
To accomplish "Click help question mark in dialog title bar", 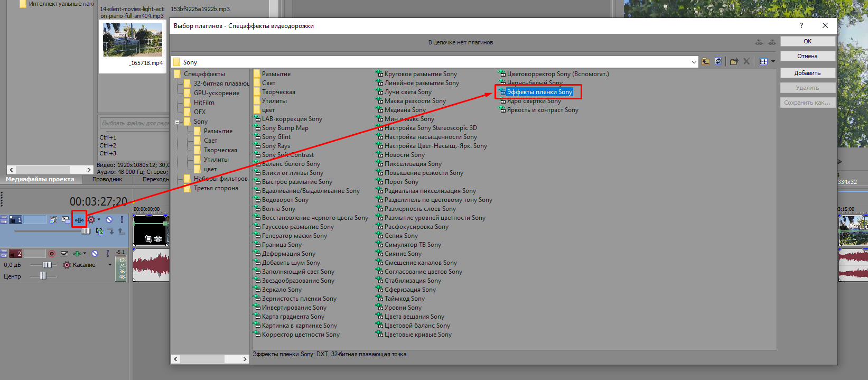I will coord(801,25).
